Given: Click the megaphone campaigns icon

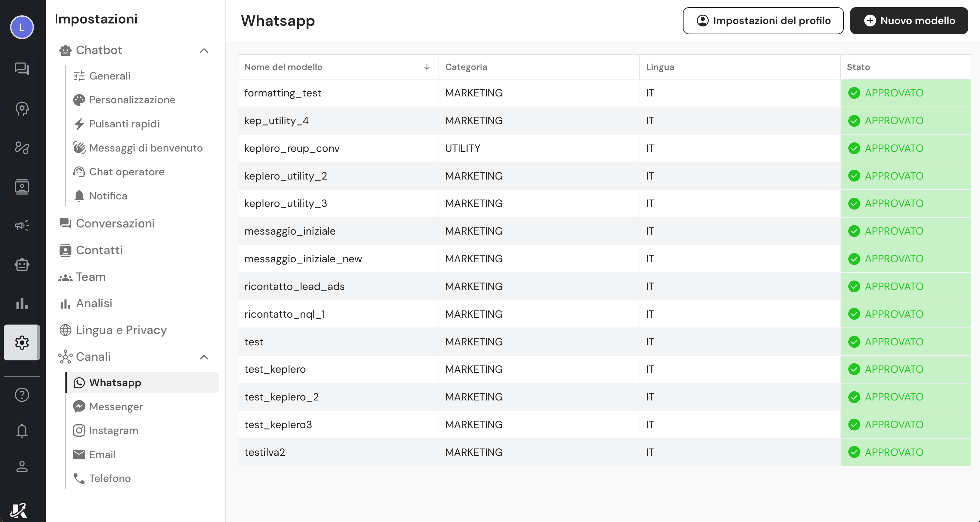Looking at the screenshot, I should coord(22,225).
